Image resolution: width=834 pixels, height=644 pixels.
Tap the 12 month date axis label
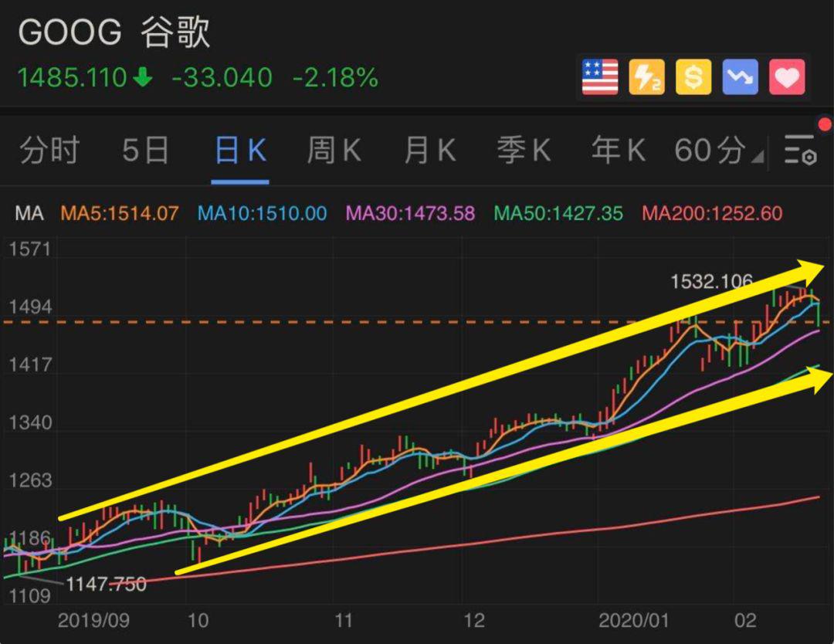[x=474, y=621]
